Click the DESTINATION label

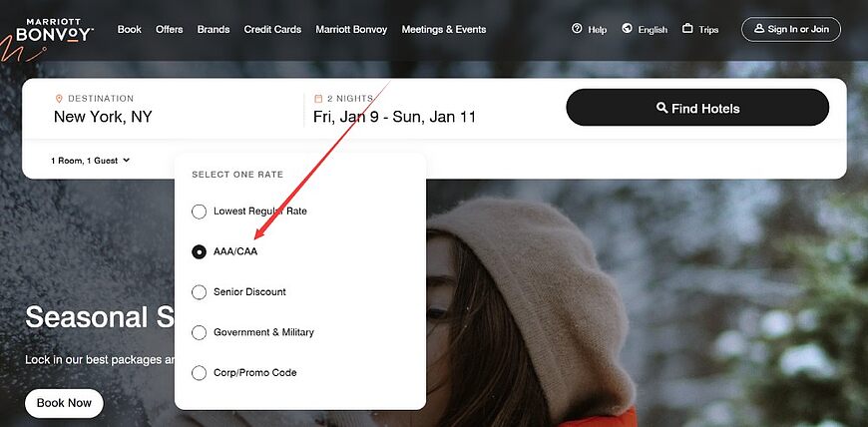101,99
